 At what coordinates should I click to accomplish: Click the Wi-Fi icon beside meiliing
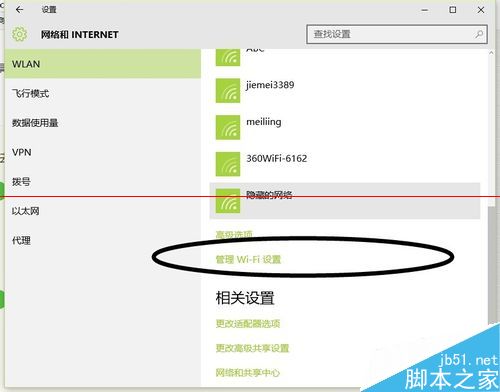click(x=228, y=127)
